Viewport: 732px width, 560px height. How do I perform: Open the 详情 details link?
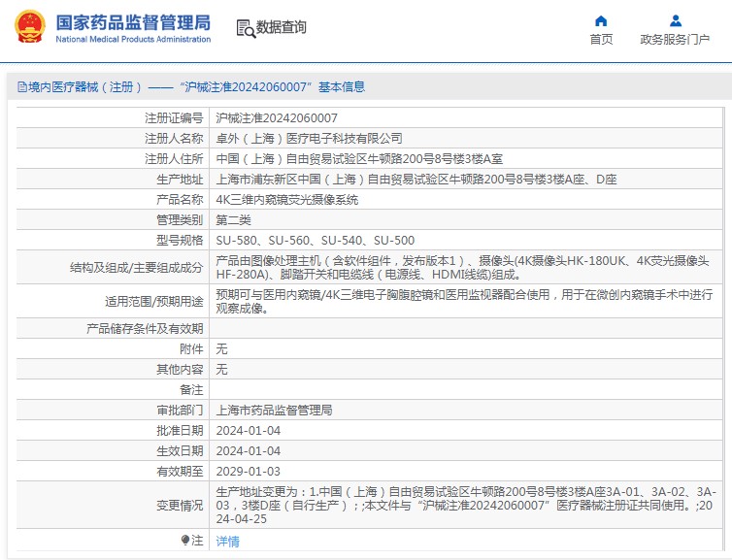(x=227, y=541)
